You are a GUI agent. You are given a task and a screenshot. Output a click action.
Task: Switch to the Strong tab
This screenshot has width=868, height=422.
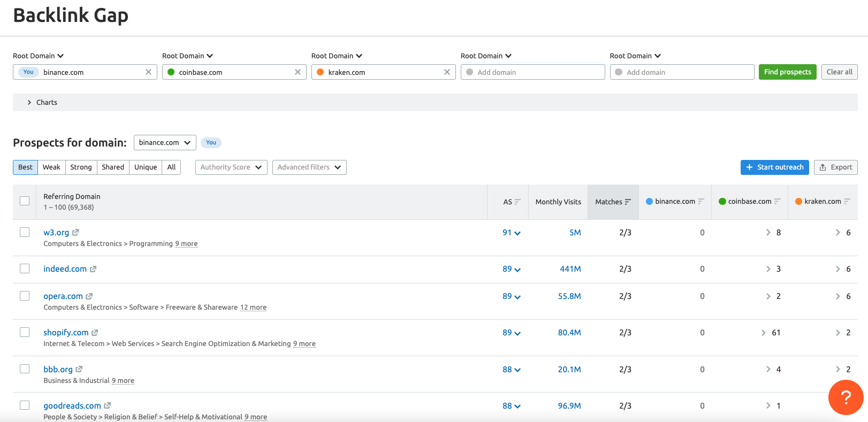(81, 167)
